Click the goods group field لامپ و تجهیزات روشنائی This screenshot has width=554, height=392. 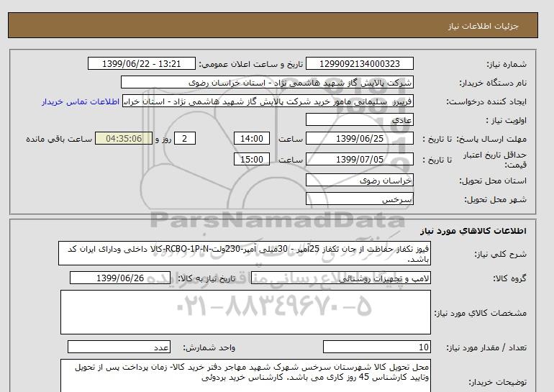point(341,278)
